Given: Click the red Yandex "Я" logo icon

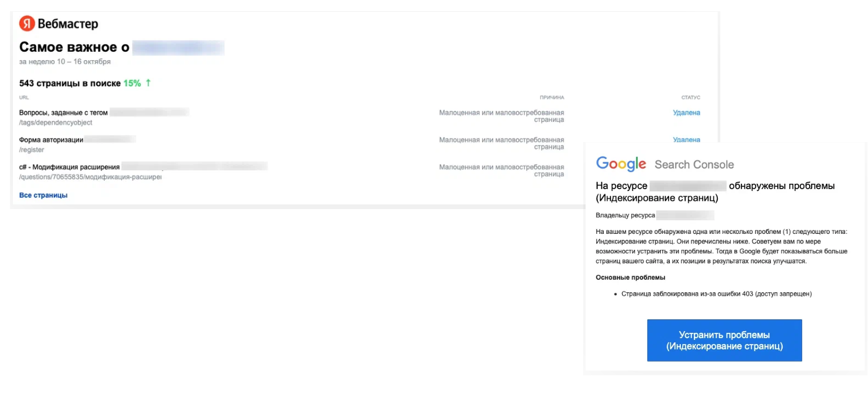Looking at the screenshot, I should pyautogui.click(x=26, y=24).
